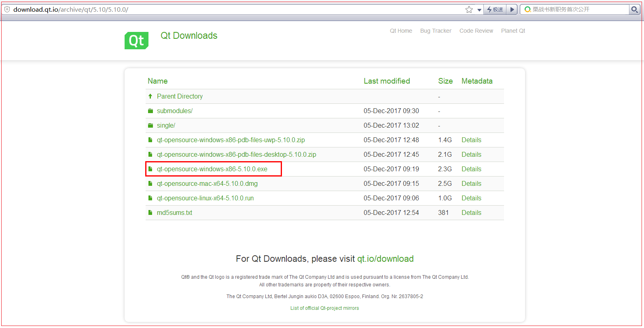The image size is (644, 328).
Task: Sort listing by Name column
Action: pos(157,81)
